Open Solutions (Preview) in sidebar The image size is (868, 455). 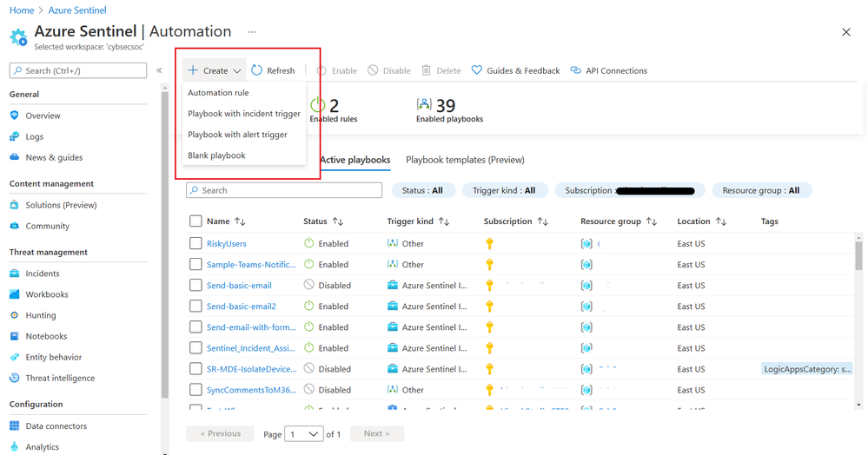(61, 205)
